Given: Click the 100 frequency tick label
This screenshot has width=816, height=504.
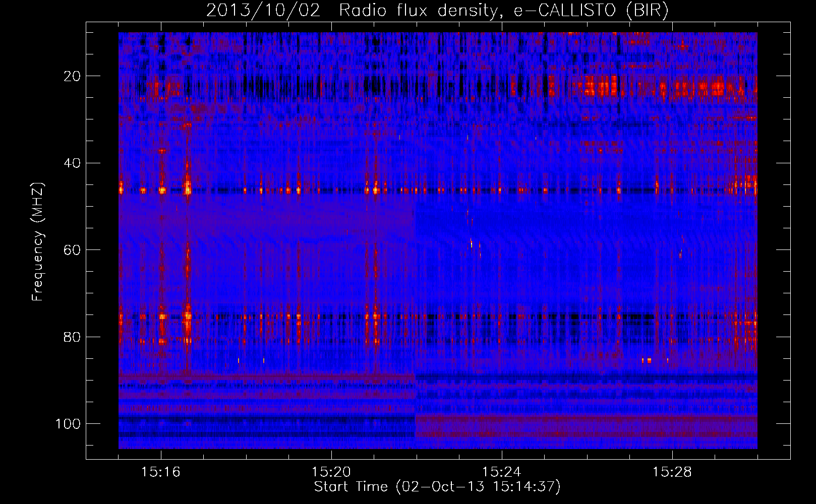Looking at the screenshot, I should [x=68, y=424].
